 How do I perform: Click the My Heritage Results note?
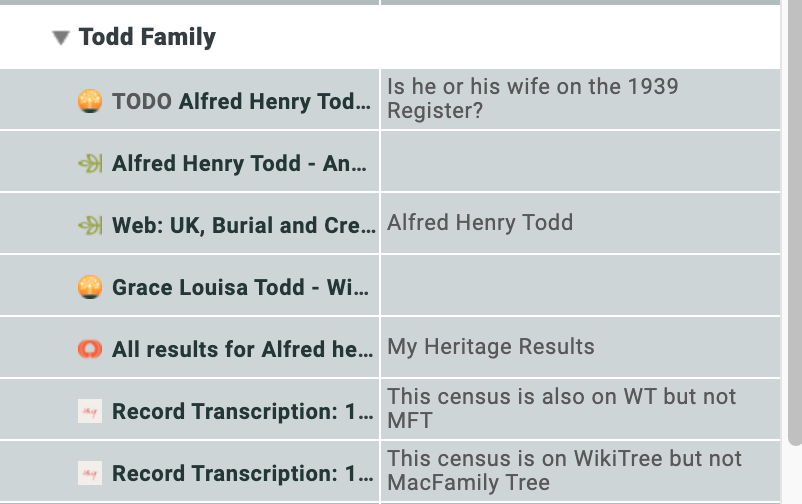coord(491,347)
